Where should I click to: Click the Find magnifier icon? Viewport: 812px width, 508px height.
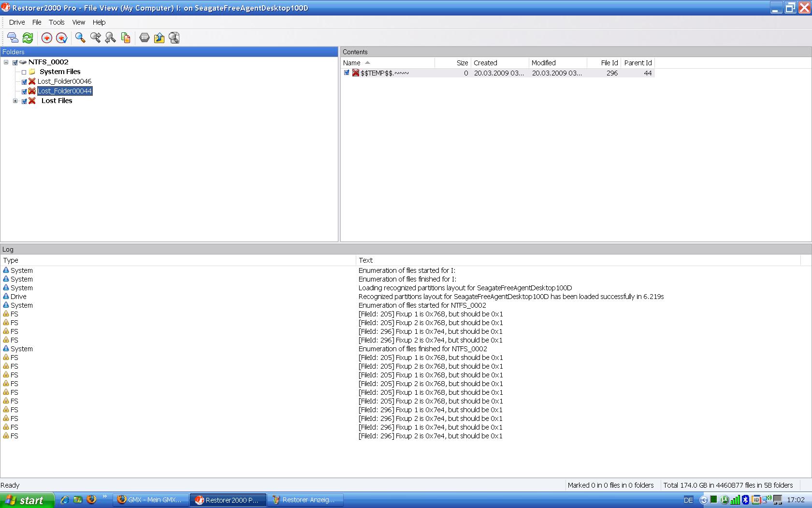click(x=80, y=38)
